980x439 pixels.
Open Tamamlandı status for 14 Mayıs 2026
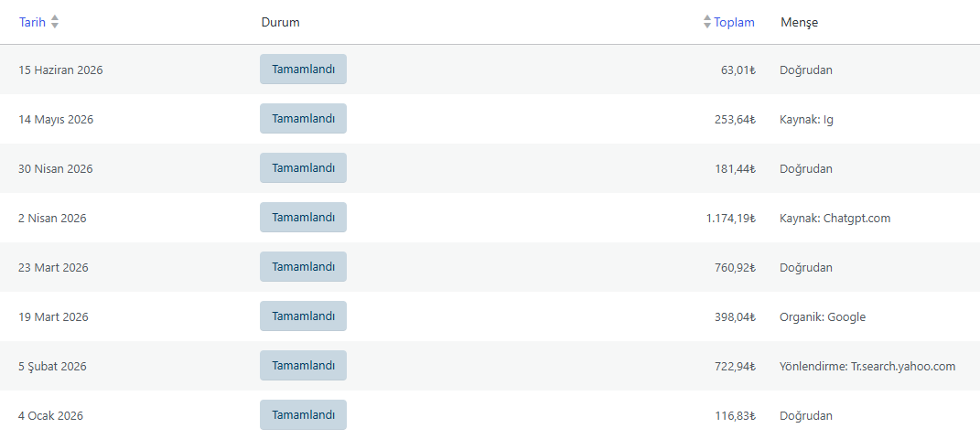(x=303, y=119)
